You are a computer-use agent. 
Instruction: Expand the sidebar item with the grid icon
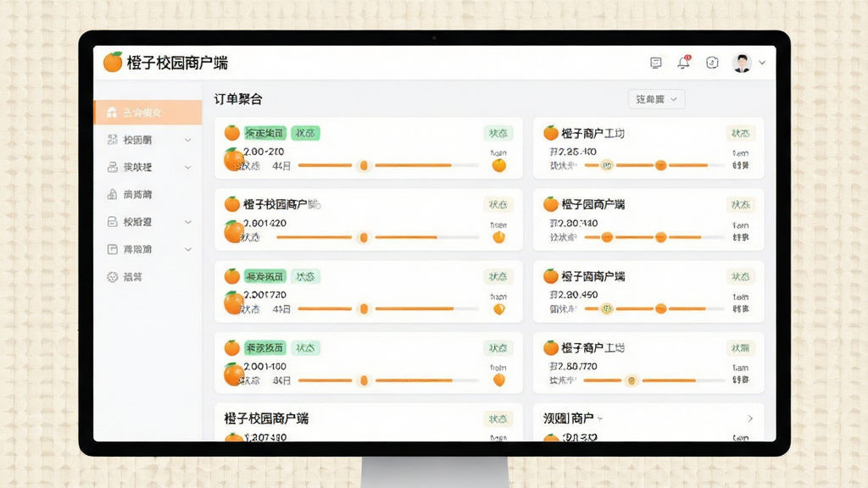point(188,140)
